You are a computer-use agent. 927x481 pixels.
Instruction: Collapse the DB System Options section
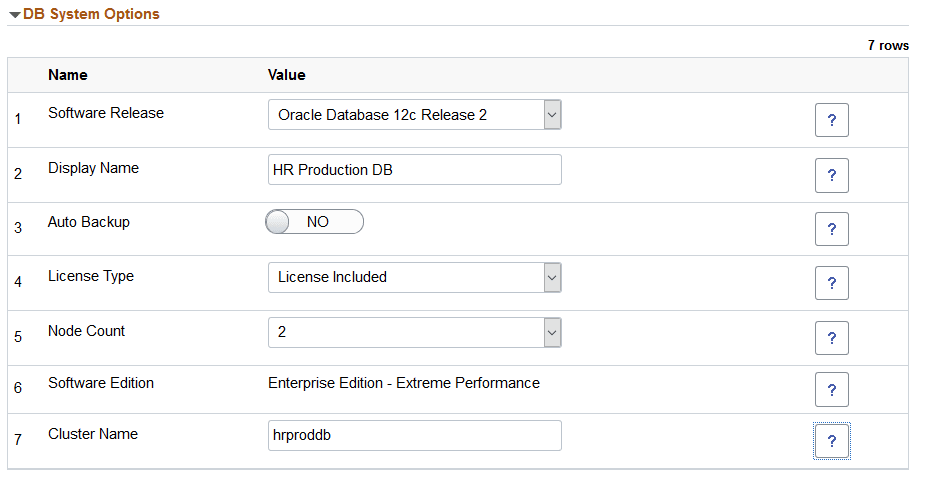pos(15,15)
